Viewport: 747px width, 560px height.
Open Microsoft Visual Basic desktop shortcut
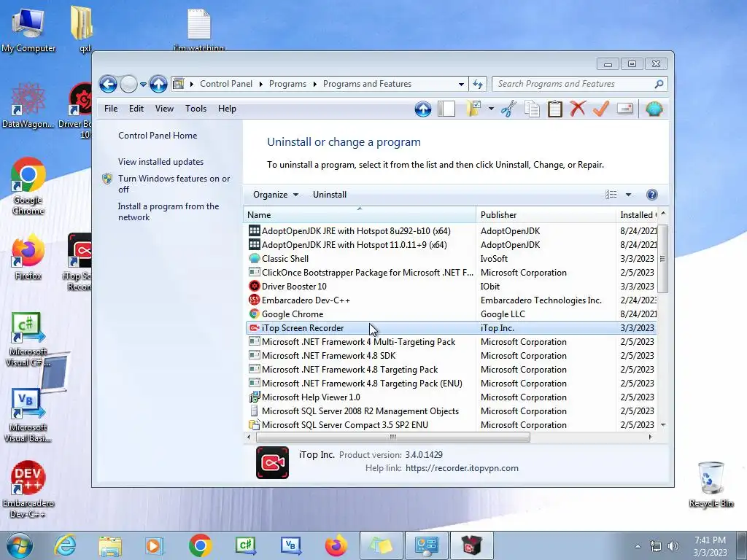coord(28,416)
